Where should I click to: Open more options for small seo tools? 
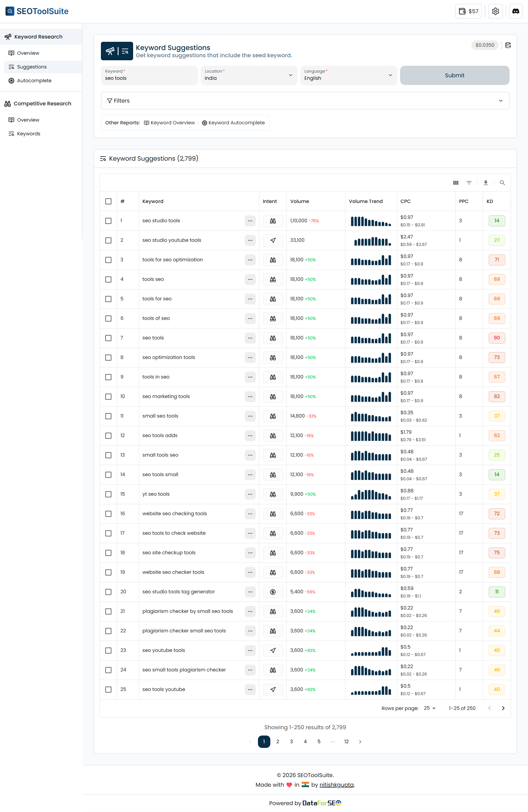(250, 416)
